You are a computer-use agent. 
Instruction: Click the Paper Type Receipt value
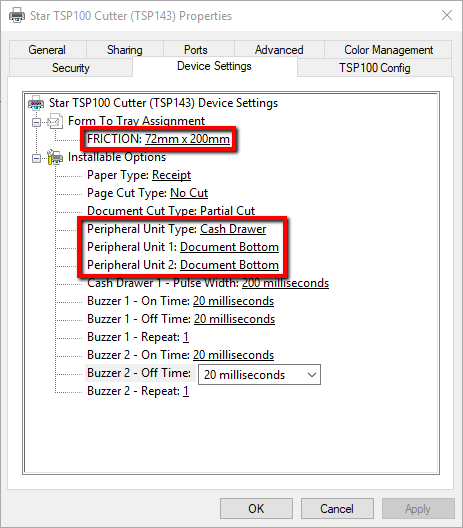coord(171,175)
